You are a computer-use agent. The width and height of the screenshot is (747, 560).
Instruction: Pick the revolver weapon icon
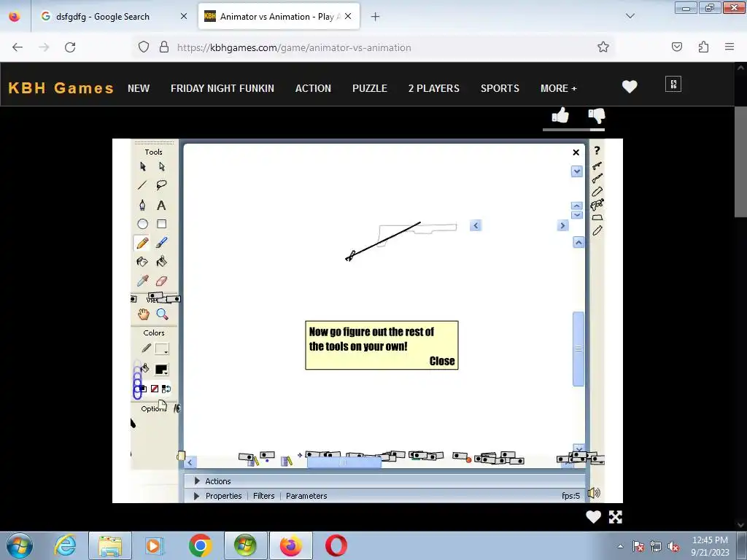coord(597,205)
